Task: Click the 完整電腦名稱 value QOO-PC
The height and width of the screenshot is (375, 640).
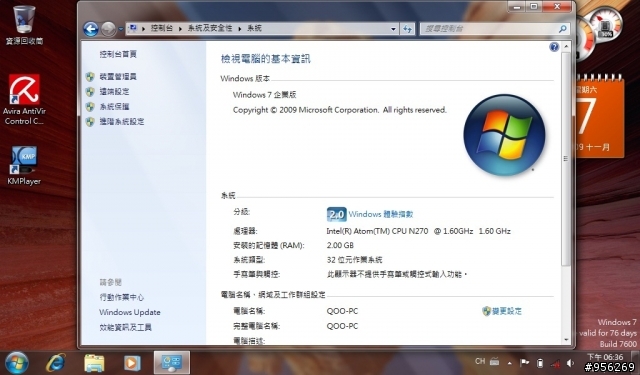Action: [x=342, y=326]
